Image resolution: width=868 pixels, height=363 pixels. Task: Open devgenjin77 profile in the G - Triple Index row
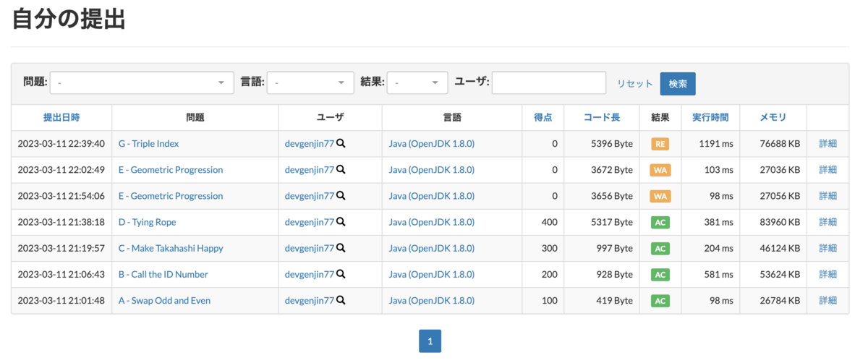coord(310,144)
